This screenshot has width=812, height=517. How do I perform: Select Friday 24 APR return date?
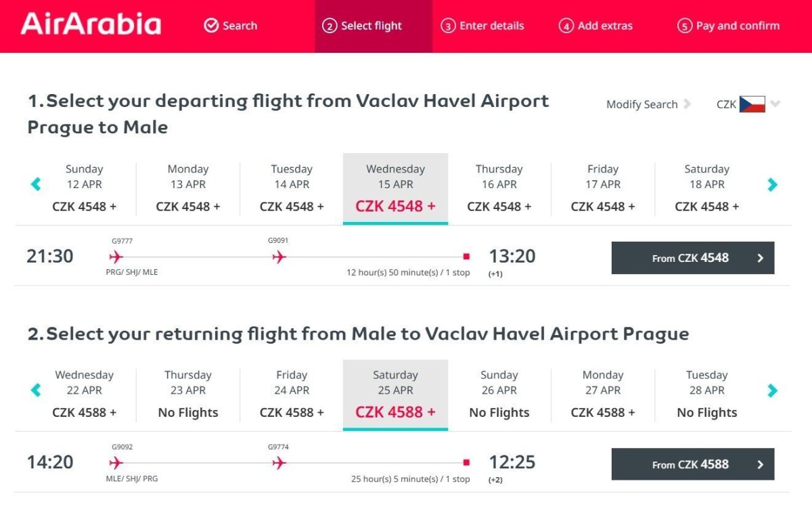click(x=292, y=394)
